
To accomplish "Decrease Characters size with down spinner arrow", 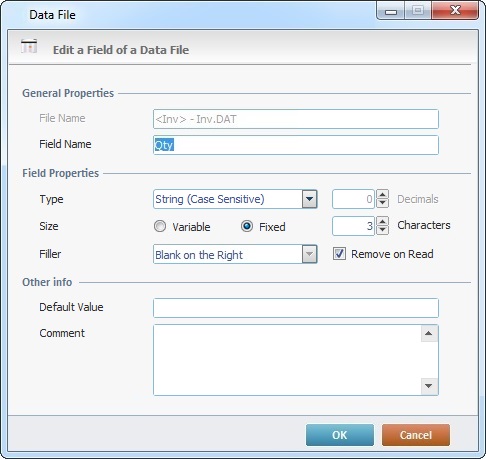I will point(382,230).
